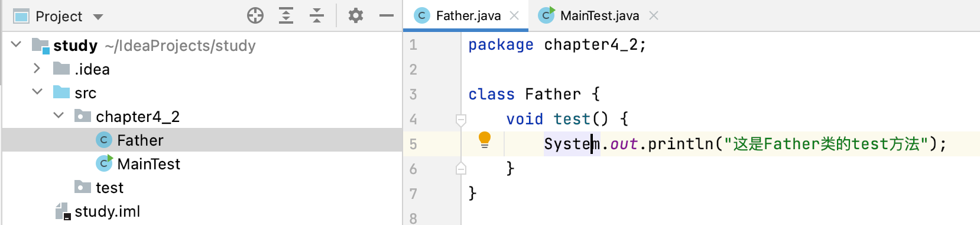Click the Expand All icon
This screenshot has width=980, height=225.
[286, 15]
